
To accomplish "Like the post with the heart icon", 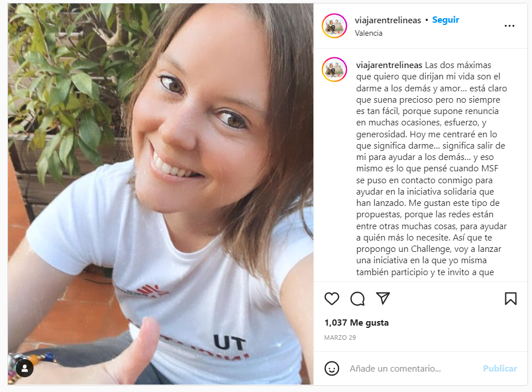I will (x=332, y=299).
